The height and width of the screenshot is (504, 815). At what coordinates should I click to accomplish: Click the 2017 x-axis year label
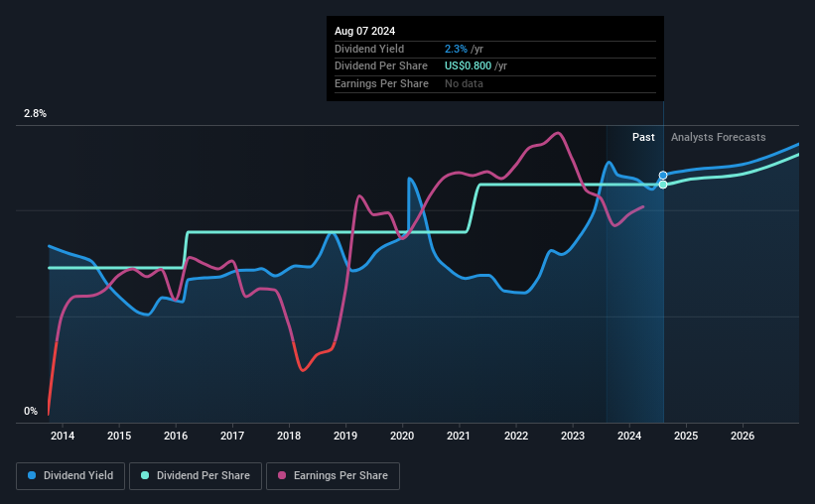tap(232, 436)
